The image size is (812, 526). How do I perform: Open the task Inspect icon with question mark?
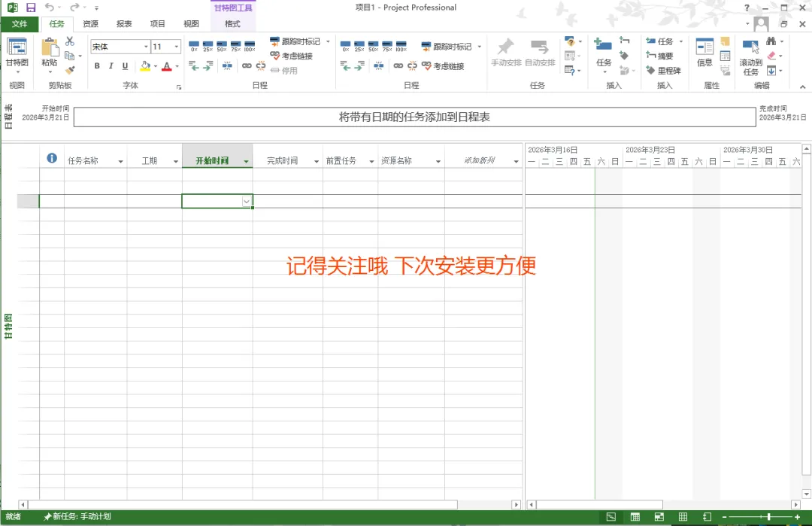(570, 41)
